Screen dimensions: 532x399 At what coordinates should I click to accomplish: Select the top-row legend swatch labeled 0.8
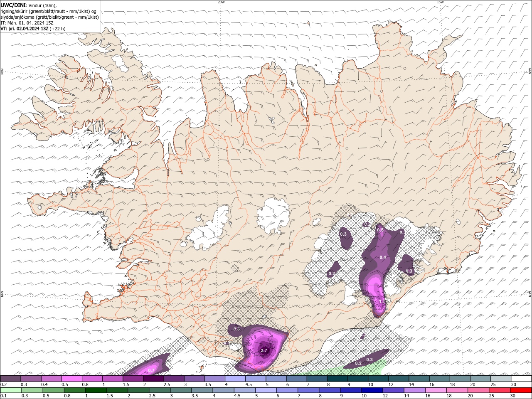point(92,379)
